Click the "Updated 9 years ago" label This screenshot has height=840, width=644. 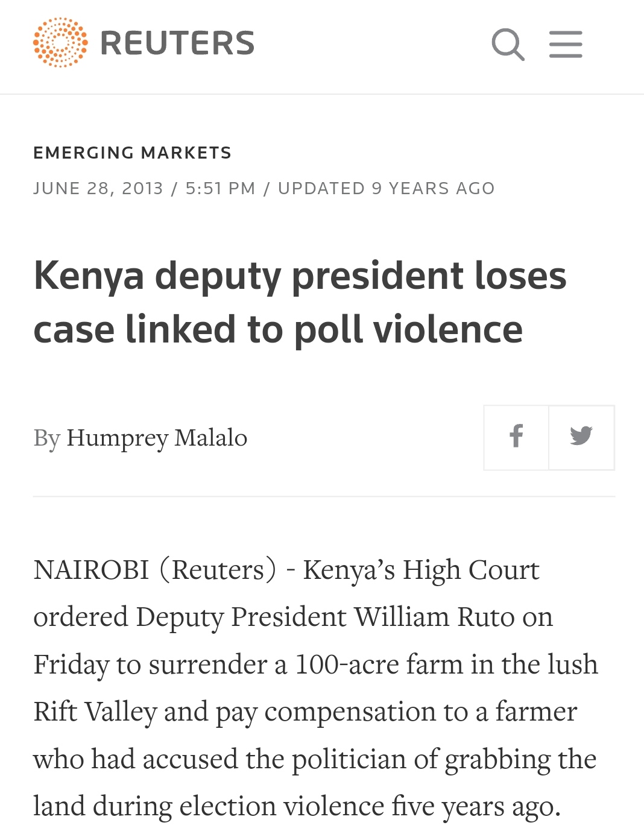[386, 189]
